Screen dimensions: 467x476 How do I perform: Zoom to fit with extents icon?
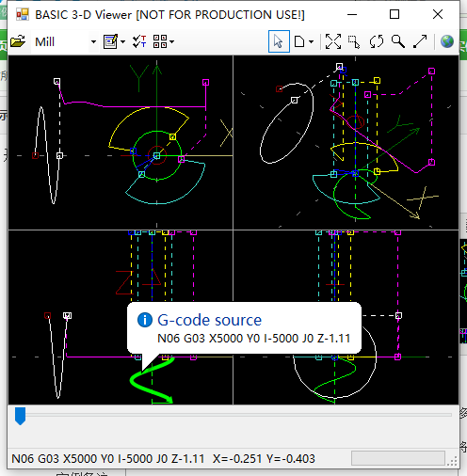click(x=333, y=41)
